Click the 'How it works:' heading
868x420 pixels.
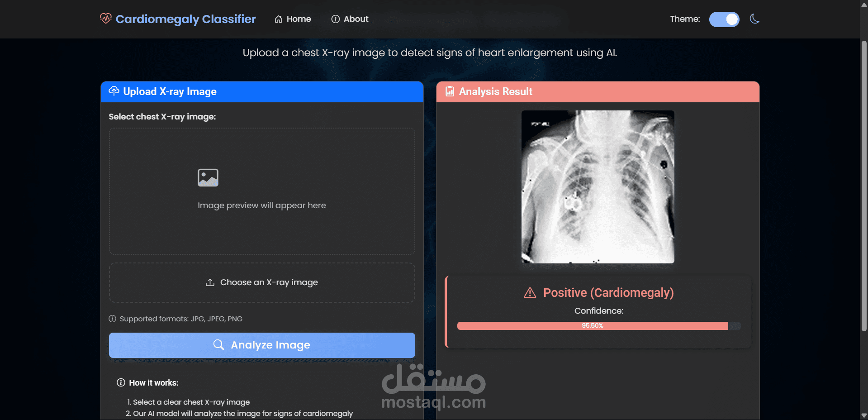(x=154, y=383)
